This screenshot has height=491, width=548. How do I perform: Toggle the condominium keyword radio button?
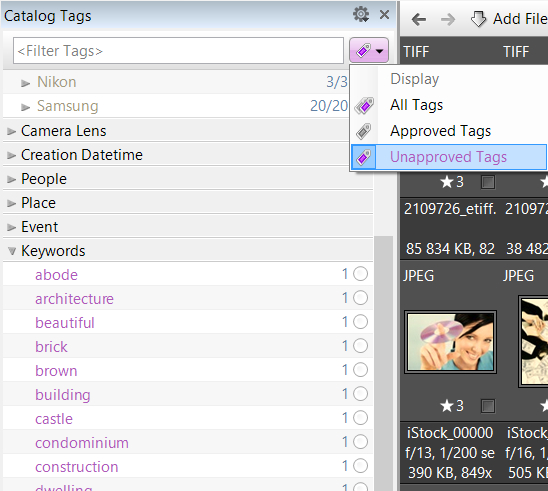(360, 442)
